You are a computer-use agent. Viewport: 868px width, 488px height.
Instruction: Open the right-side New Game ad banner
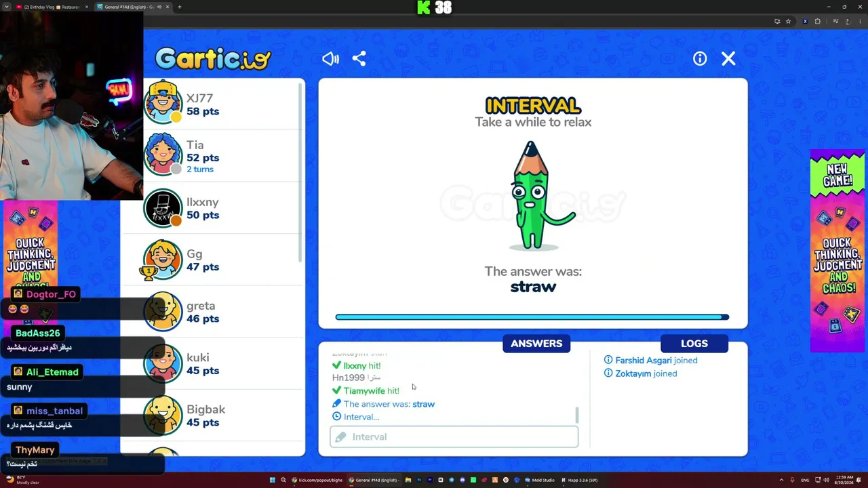coord(837,251)
